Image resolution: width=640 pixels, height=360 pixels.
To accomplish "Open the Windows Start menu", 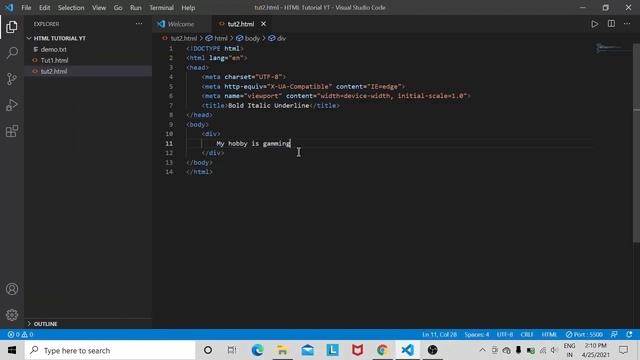I will [x=12, y=350].
